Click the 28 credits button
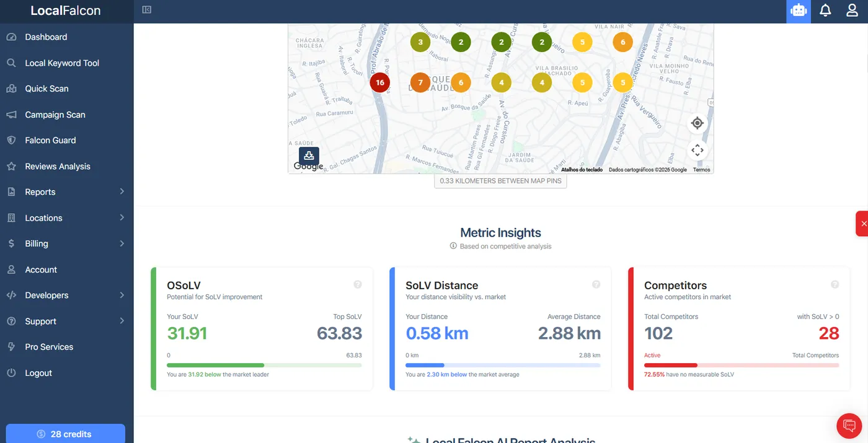Screen dimensions: 868x443 tap(66, 434)
